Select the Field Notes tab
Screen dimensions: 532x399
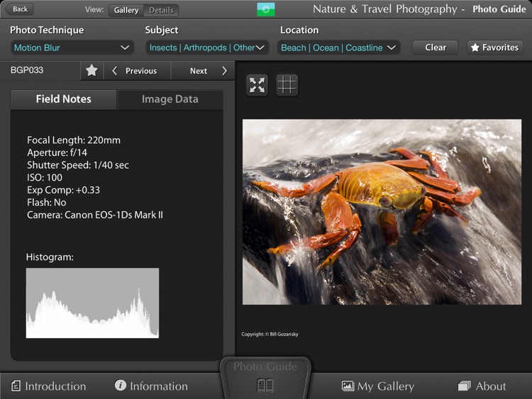point(64,99)
